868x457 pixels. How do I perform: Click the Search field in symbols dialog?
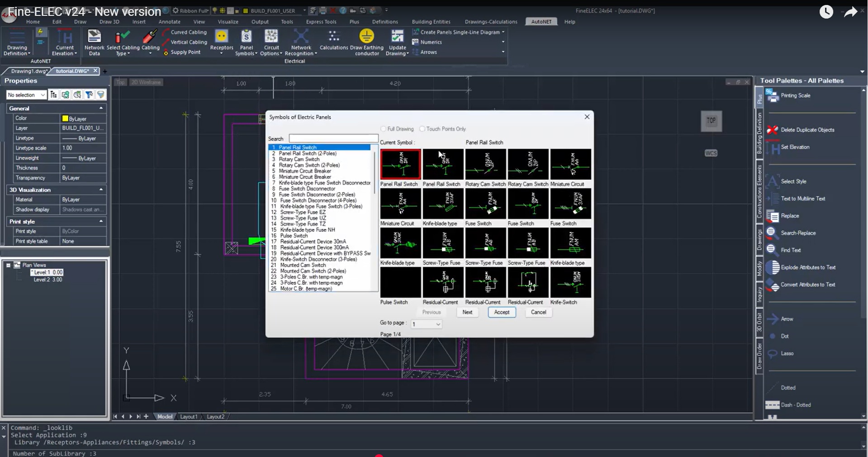(x=333, y=138)
